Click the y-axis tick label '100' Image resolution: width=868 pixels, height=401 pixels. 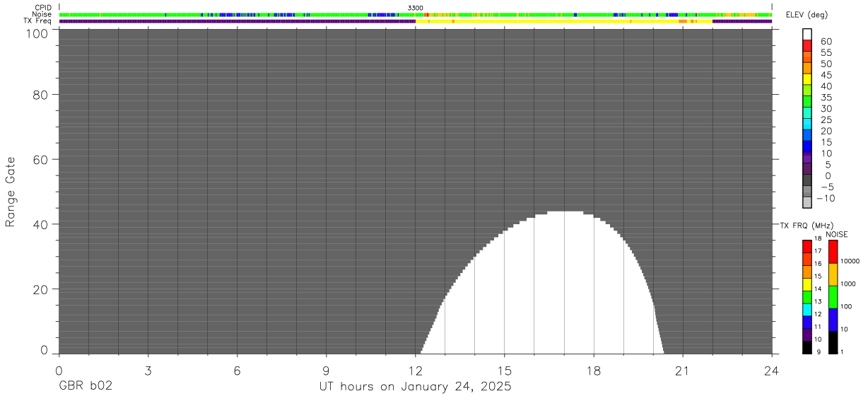pos(38,33)
